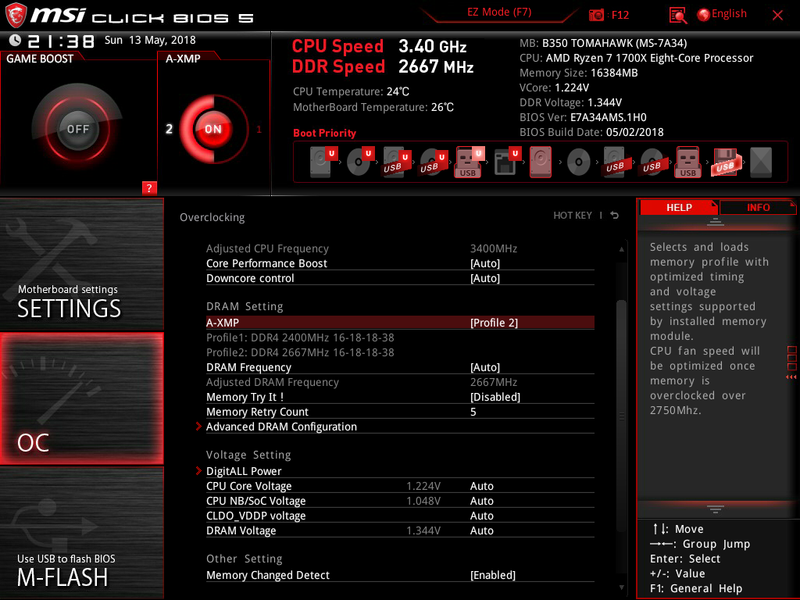Viewport: 800px width, 600px height.
Task: Expand DigitALL Power submenu
Action: (x=243, y=471)
